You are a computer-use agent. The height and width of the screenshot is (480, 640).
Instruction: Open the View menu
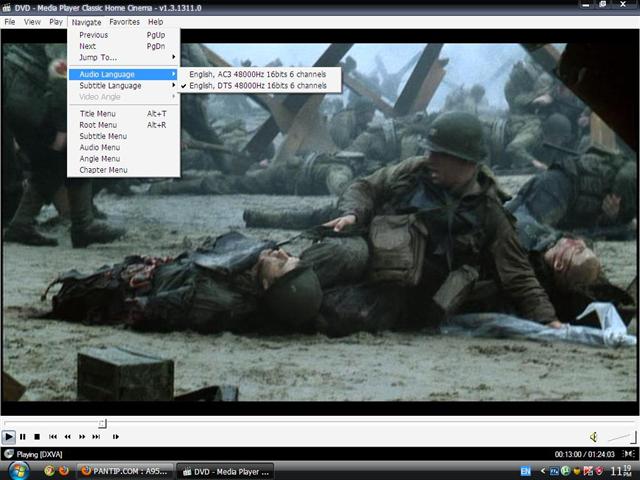32,22
